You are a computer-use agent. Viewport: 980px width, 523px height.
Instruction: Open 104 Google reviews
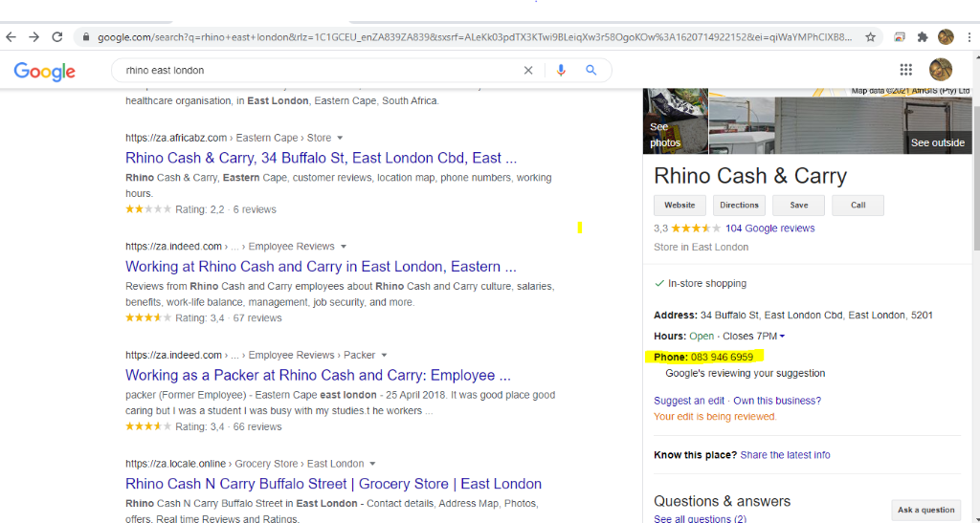pos(770,229)
